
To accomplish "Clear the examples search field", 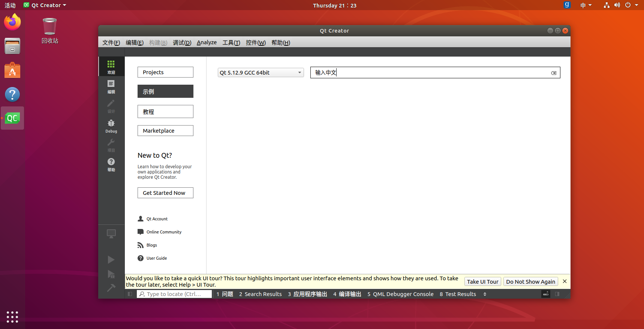I will coord(554,73).
